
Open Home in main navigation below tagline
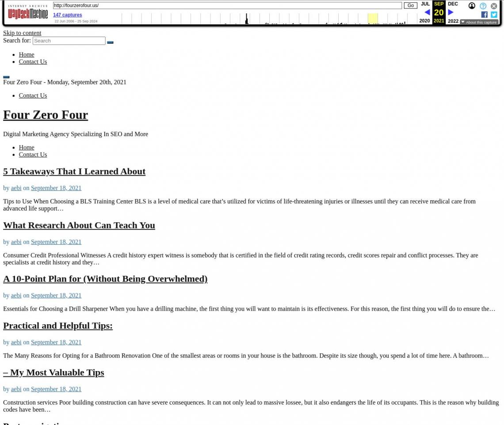pyautogui.click(x=27, y=148)
